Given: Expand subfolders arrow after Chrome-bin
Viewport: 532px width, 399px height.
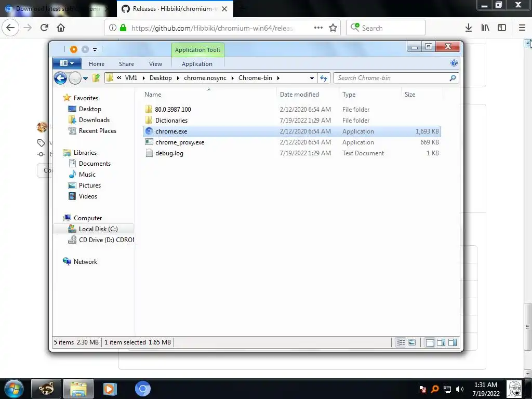Looking at the screenshot, I should coord(278,78).
